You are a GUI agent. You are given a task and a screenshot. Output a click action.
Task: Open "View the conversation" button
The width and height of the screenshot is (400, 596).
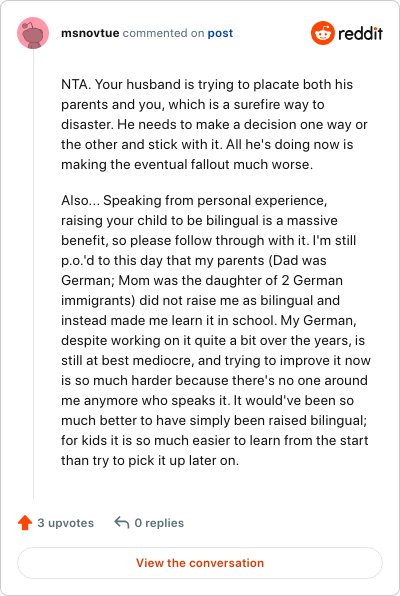[200, 563]
